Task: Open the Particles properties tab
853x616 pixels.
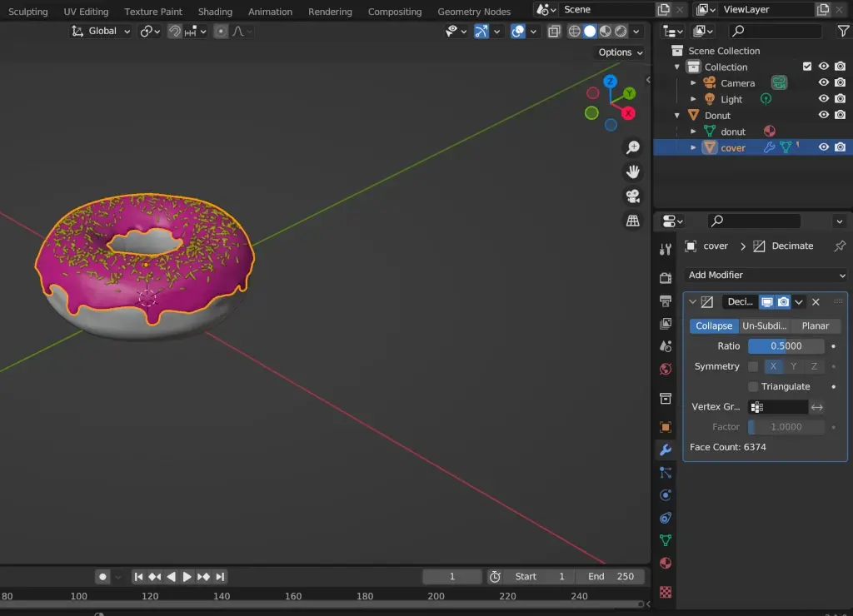Action: point(666,473)
